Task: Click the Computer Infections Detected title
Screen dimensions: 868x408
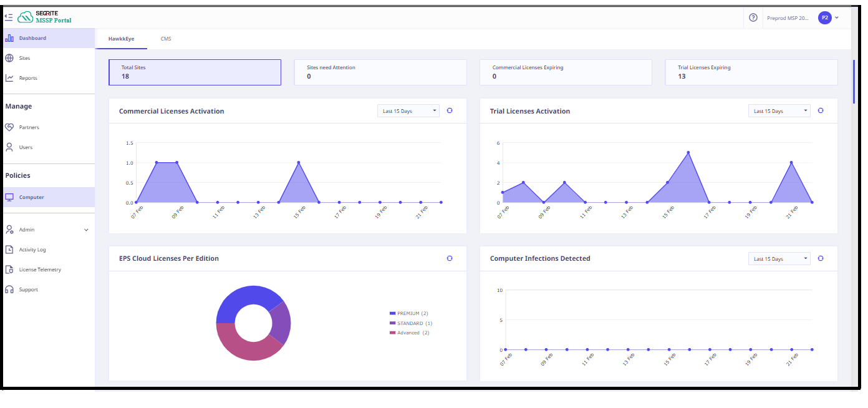Action: [x=540, y=258]
